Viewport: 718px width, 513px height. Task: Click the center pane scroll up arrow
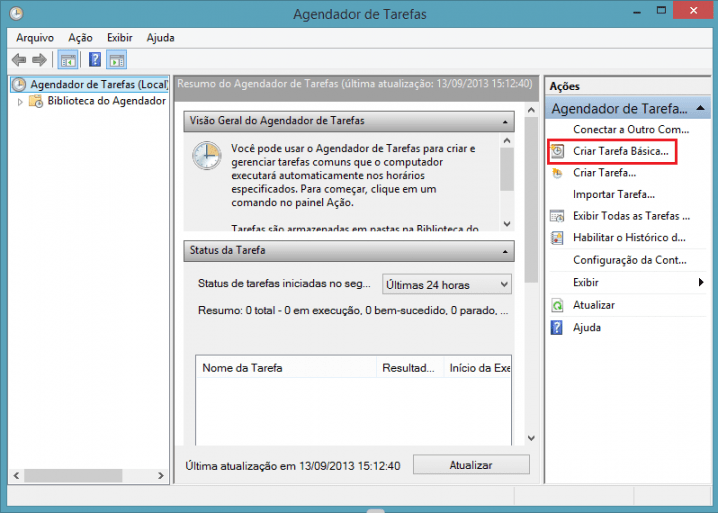pos(531,110)
